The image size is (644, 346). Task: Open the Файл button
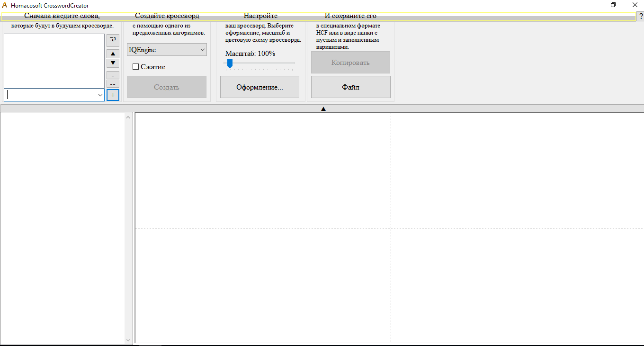(350, 87)
